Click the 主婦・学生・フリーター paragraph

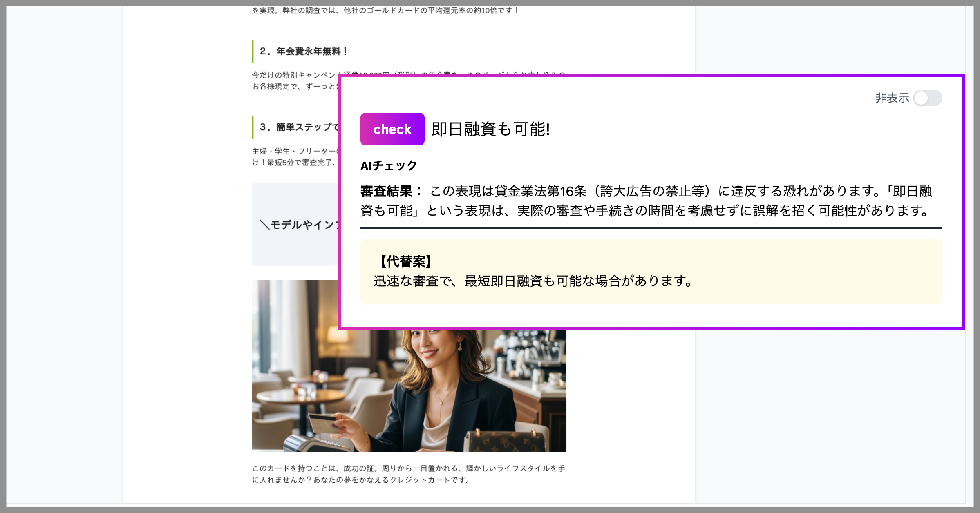click(x=293, y=151)
